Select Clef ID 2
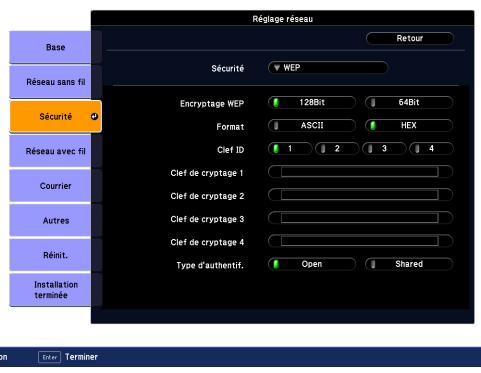The height and width of the screenshot is (373, 481). (x=337, y=149)
